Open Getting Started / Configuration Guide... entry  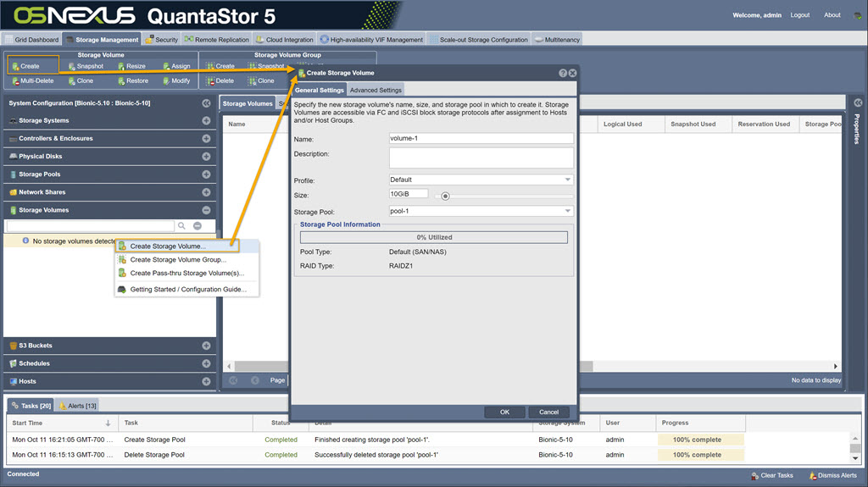[186, 290]
